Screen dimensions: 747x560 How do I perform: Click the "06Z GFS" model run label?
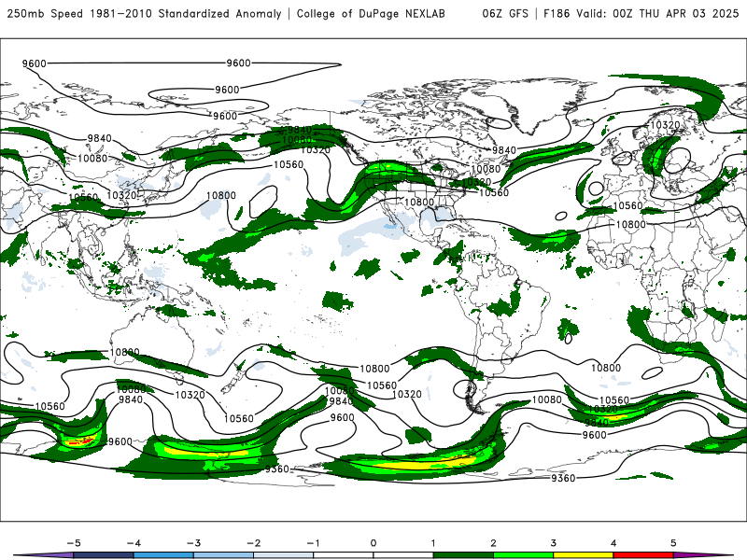pos(505,13)
